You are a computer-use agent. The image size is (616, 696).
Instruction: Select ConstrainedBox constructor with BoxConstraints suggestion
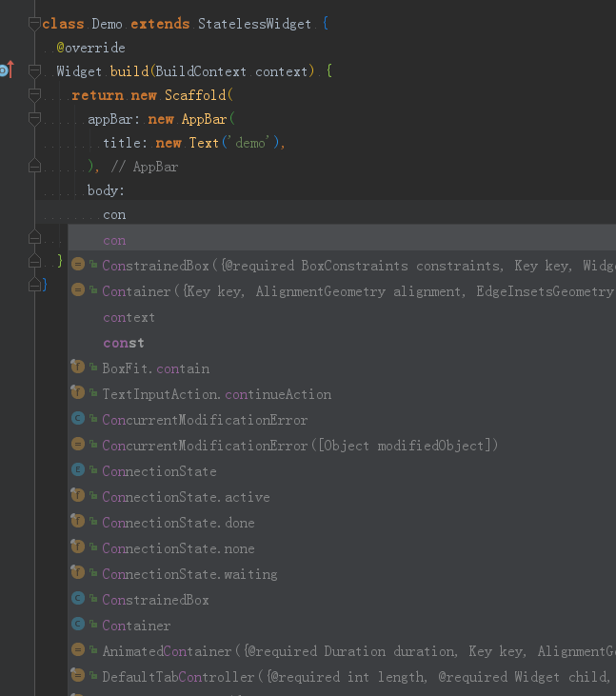pos(342,266)
